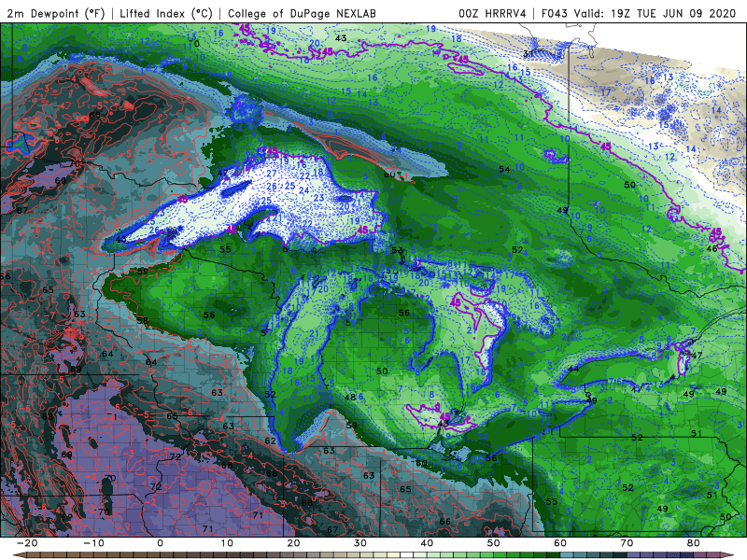747x560 pixels.
Task: Click the left arrow end of the color bar
Action: 18,555
